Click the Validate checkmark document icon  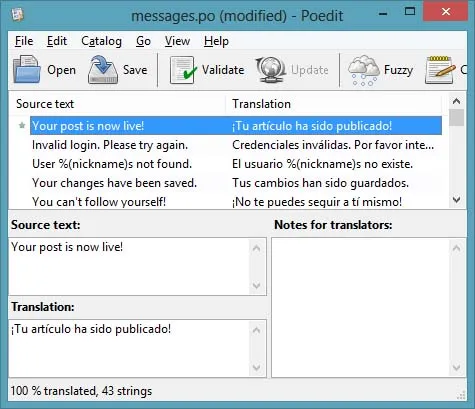182,70
